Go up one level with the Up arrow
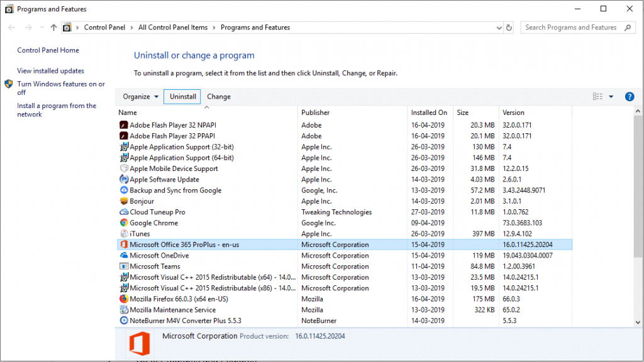The image size is (644, 362). click(x=53, y=28)
